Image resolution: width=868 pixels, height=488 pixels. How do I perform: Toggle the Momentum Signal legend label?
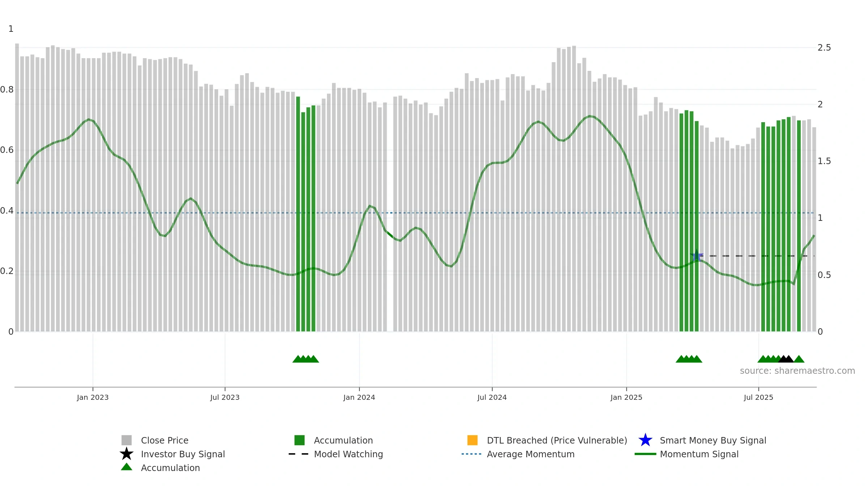click(x=699, y=454)
